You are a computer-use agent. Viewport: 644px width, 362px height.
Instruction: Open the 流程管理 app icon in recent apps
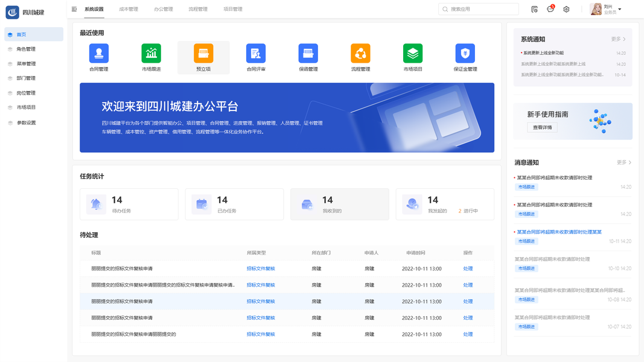tap(360, 53)
